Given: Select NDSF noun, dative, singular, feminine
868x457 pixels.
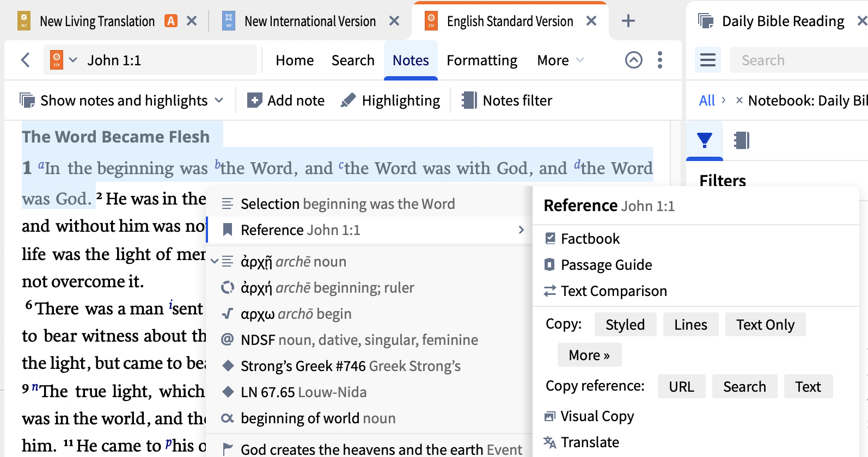Looking at the screenshot, I should tap(369, 340).
